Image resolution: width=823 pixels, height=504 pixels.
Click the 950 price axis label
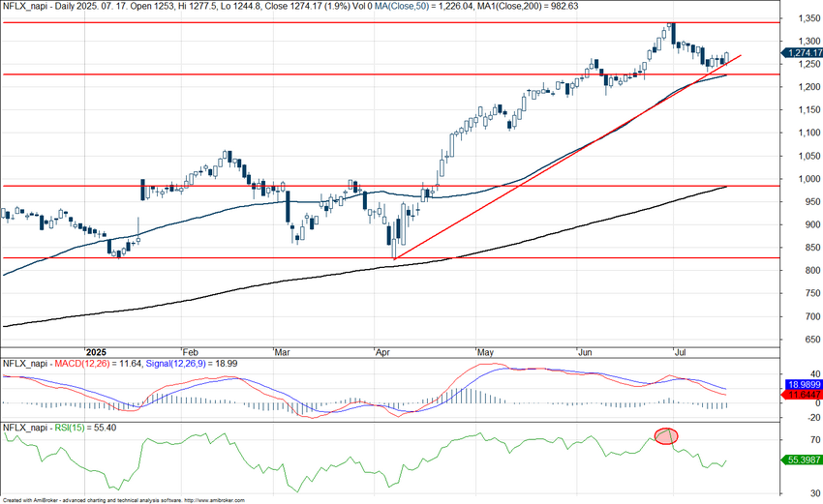812,202
